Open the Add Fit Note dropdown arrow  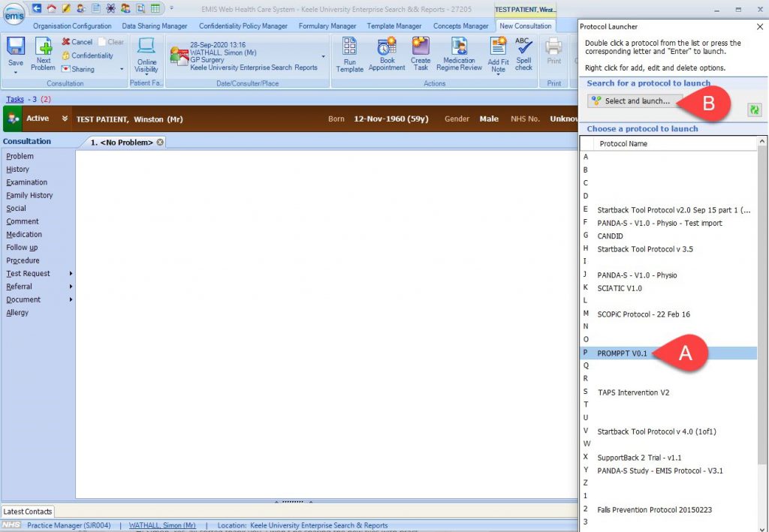498,74
